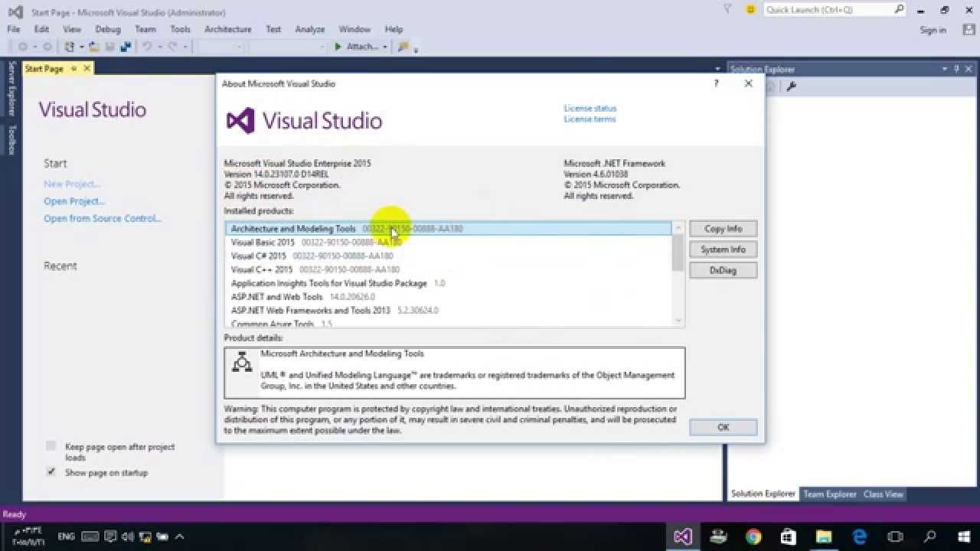Click Open from Source Control... link

tap(103, 218)
